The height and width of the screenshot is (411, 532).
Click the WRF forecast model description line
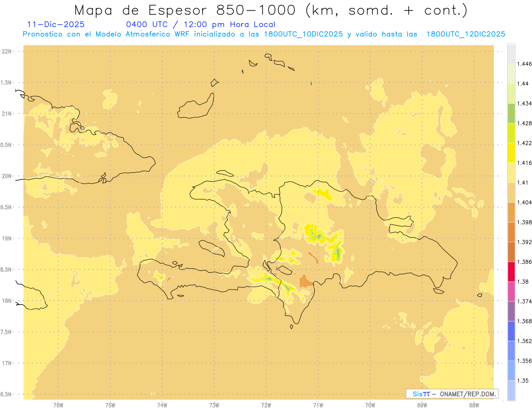pyautogui.click(x=264, y=34)
